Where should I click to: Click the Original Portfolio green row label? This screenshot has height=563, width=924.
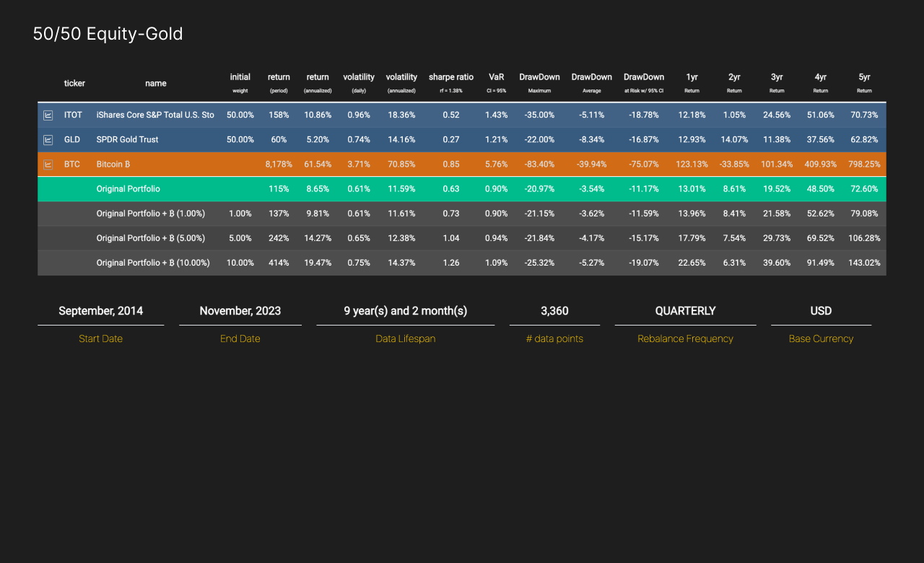click(x=128, y=189)
